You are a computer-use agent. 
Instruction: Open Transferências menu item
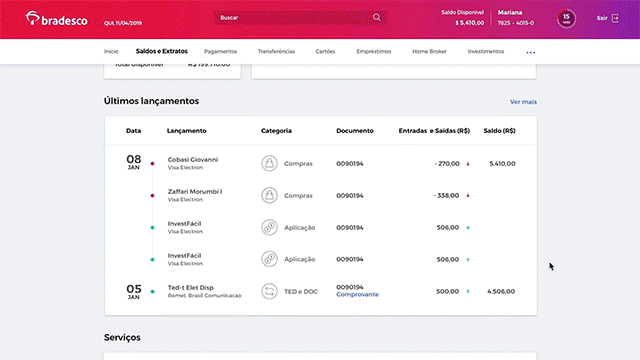click(x=276, y=51)
